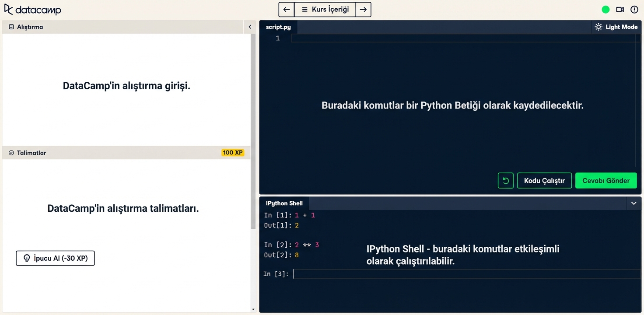The height and width of the screenshot is (315, 644).
Task: Open the video camera icon
Action: (620, 9)
